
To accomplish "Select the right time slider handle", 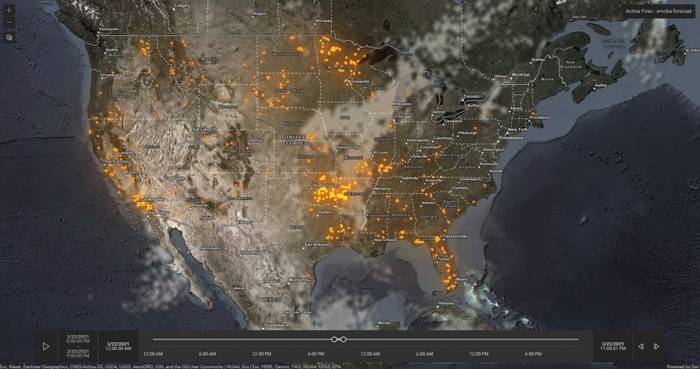I will point(343,340).
